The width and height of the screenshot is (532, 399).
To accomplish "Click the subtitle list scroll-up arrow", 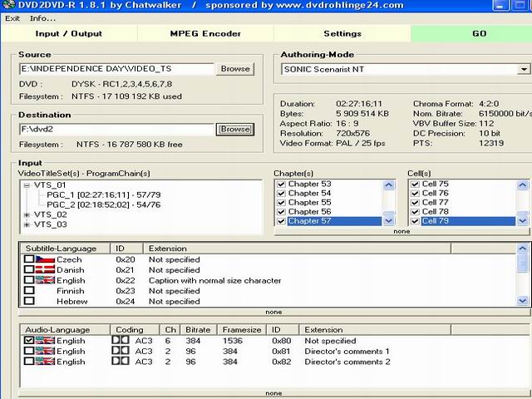I will [523, 249].
